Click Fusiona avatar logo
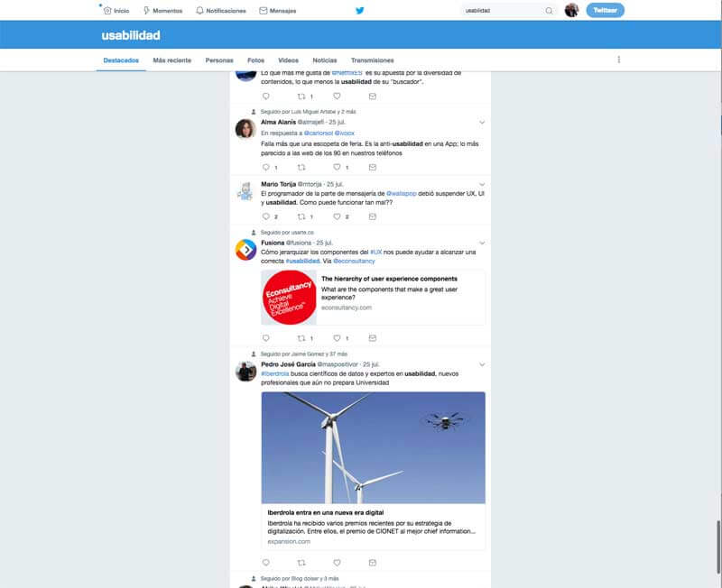The width and height of the screenshot is (722, 588). point(245,250)
